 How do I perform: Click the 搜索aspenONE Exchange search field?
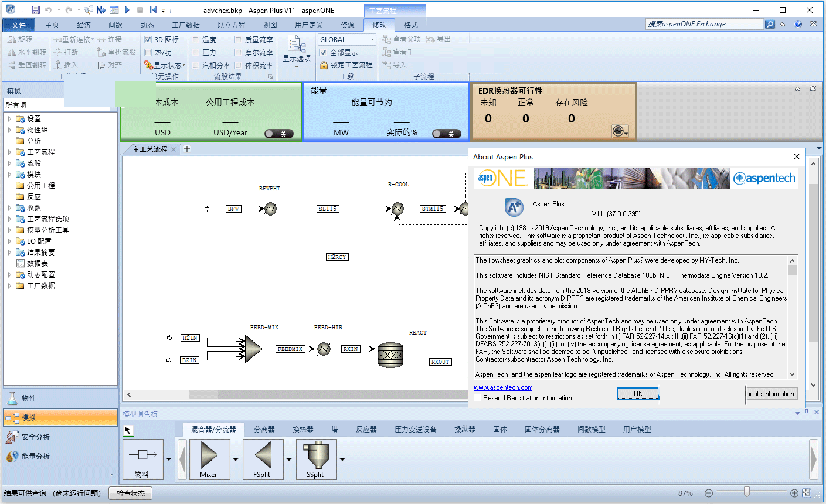pos(705,24)
